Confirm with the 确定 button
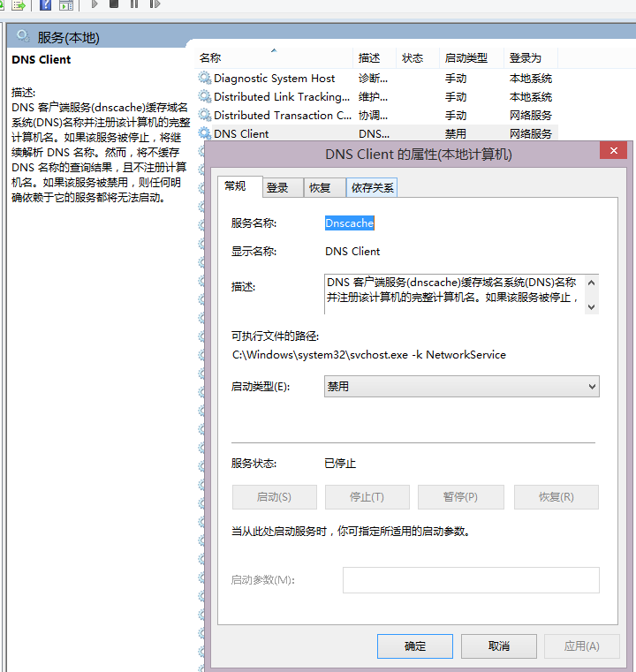Viewport: 636px width, 672px height. point(415,646)
